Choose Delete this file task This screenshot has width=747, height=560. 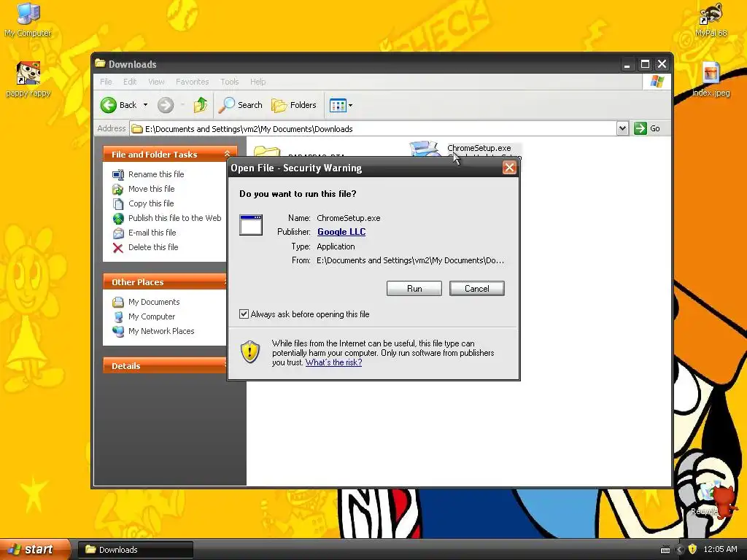pos(153,248)
